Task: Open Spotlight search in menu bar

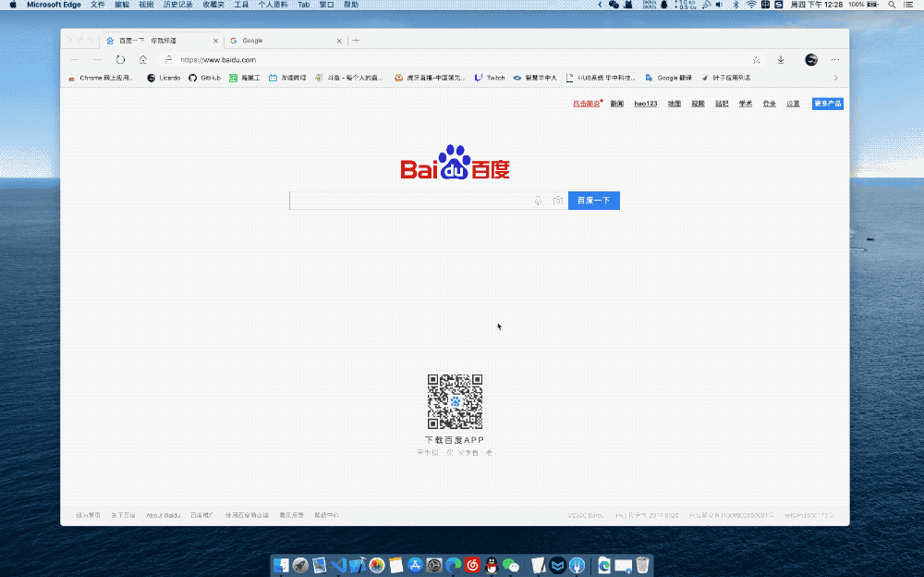Action: point(893,5)
